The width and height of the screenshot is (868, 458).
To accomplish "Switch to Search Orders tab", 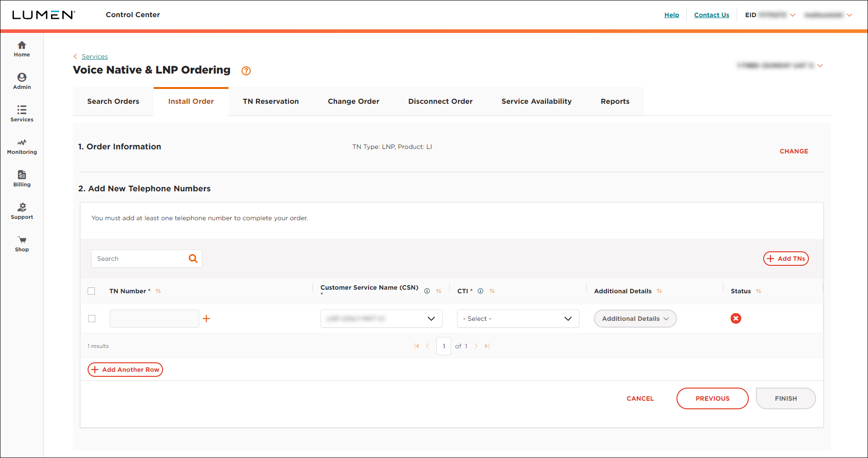I will (x=113, y=102).
